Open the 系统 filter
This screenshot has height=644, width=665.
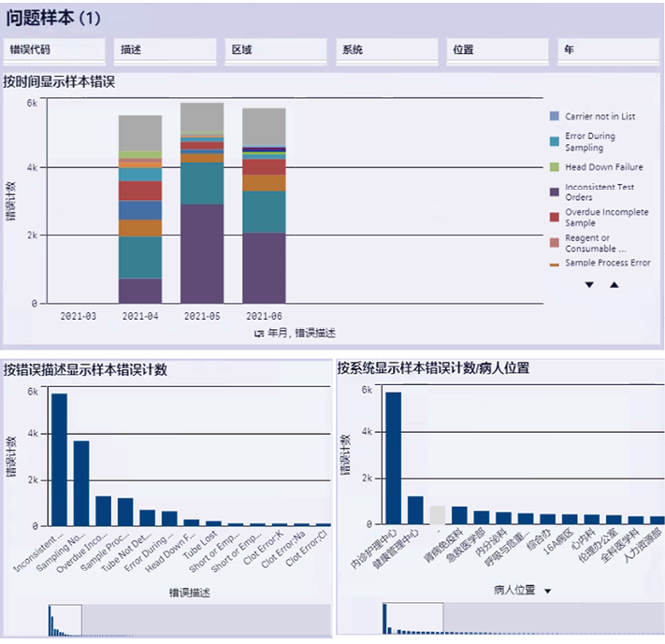point(385,50)
